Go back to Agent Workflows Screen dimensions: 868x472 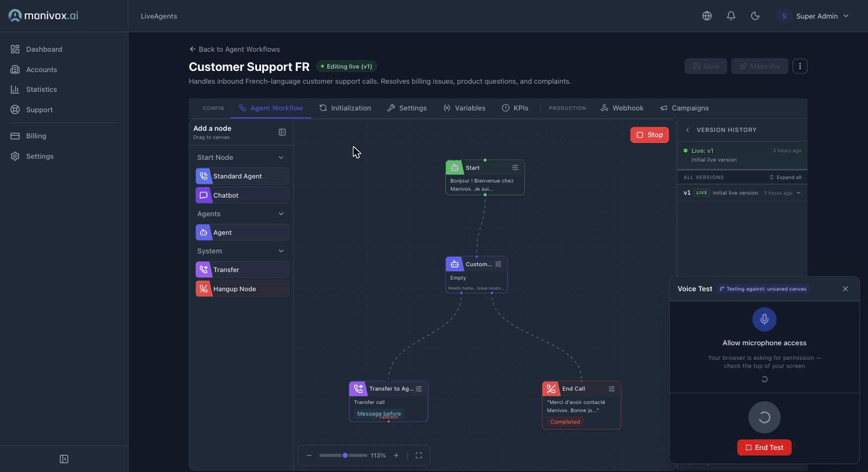tap(234, 49)
